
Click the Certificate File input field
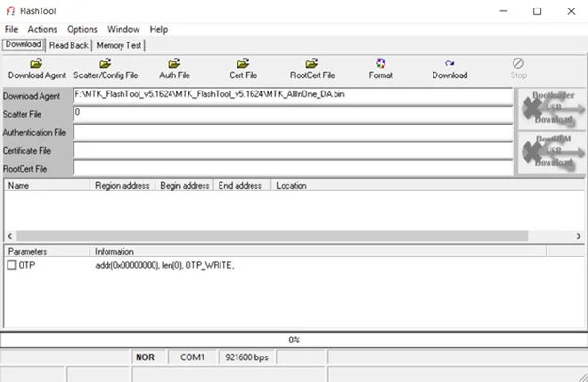[293, 150]
